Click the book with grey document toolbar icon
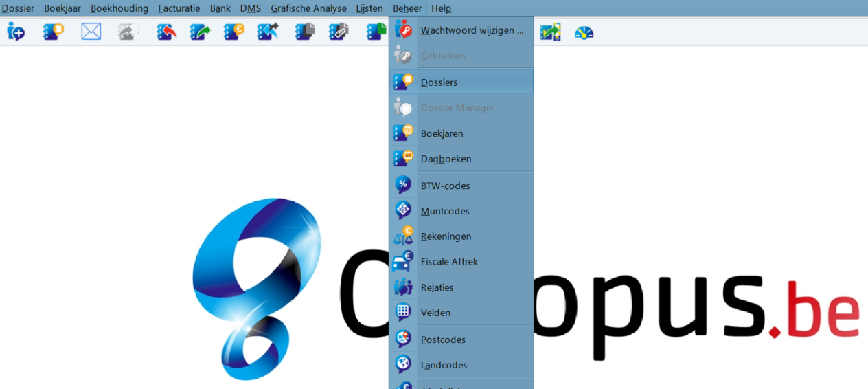Image resolution: width=868 pixels, height=389 pixels. [305, 32]
